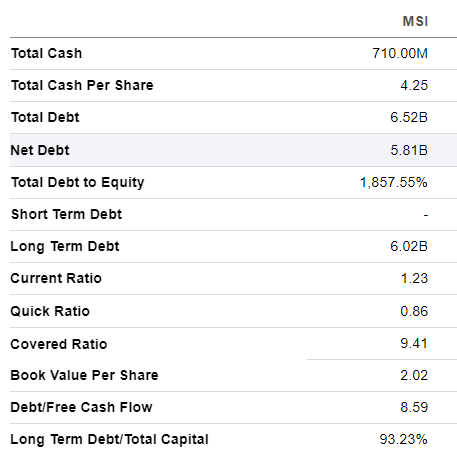Select the Debt/Free Cash Flow label
This screenshot has width=457, height=465.
tap(81, 407)
